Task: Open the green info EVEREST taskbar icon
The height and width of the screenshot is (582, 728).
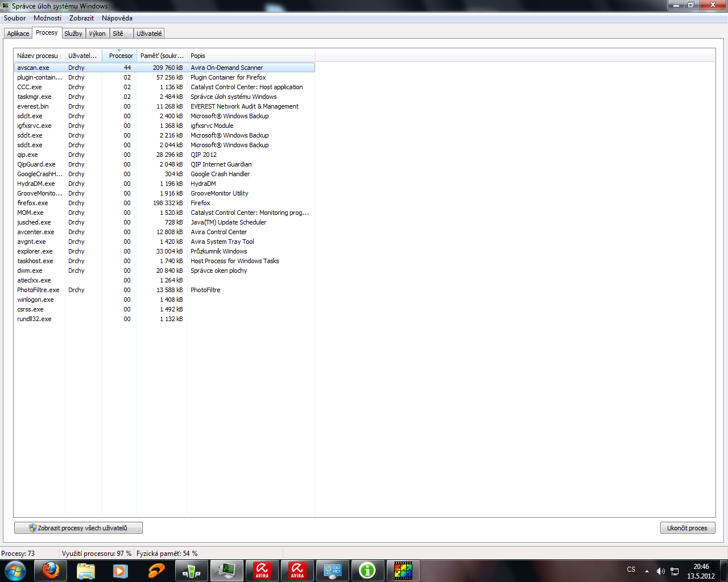Action: 368,570
